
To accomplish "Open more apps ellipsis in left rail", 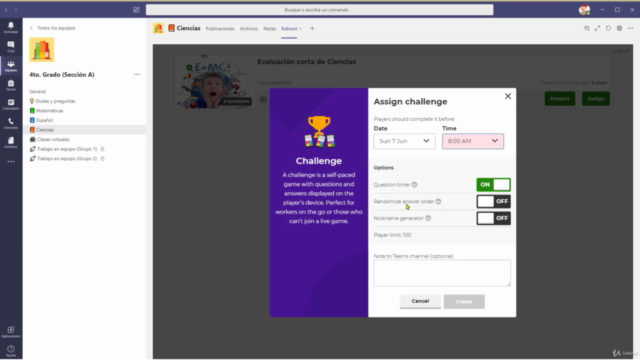I will [11, 162].
